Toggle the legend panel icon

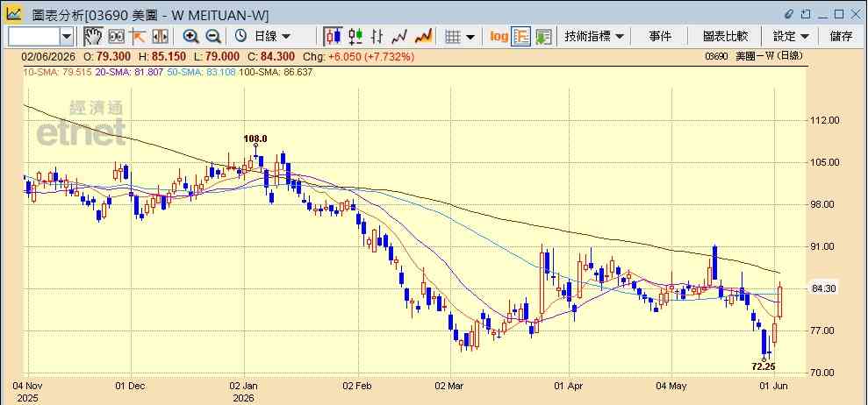(x=521, y=37)
